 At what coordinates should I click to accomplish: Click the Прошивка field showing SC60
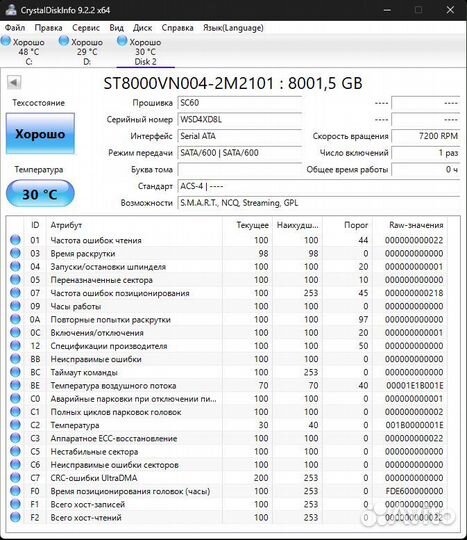point(240,103)
